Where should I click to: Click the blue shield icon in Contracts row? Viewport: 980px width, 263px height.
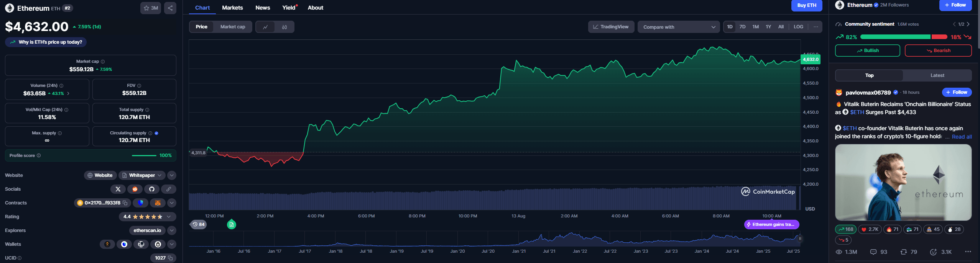point(140,203)
